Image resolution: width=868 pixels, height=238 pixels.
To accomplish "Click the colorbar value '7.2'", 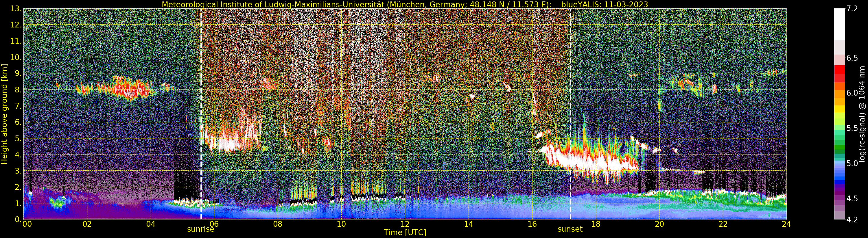I will [x=852, y=9].
